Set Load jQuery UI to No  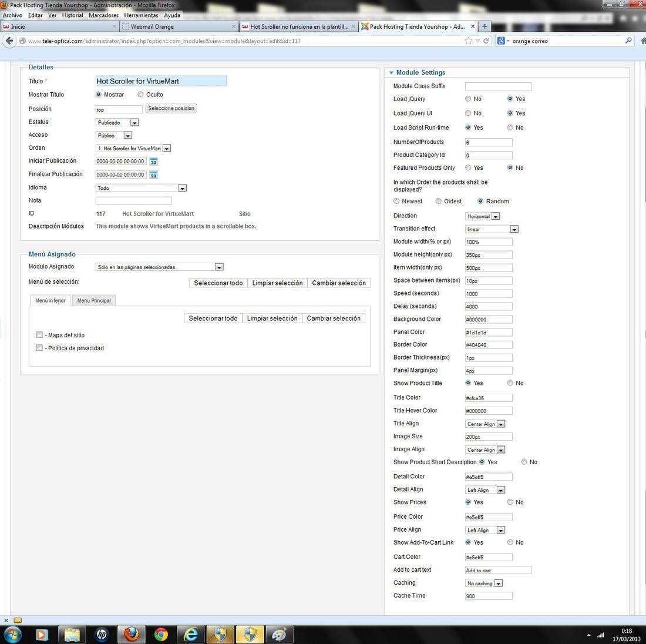pos(468,113)
